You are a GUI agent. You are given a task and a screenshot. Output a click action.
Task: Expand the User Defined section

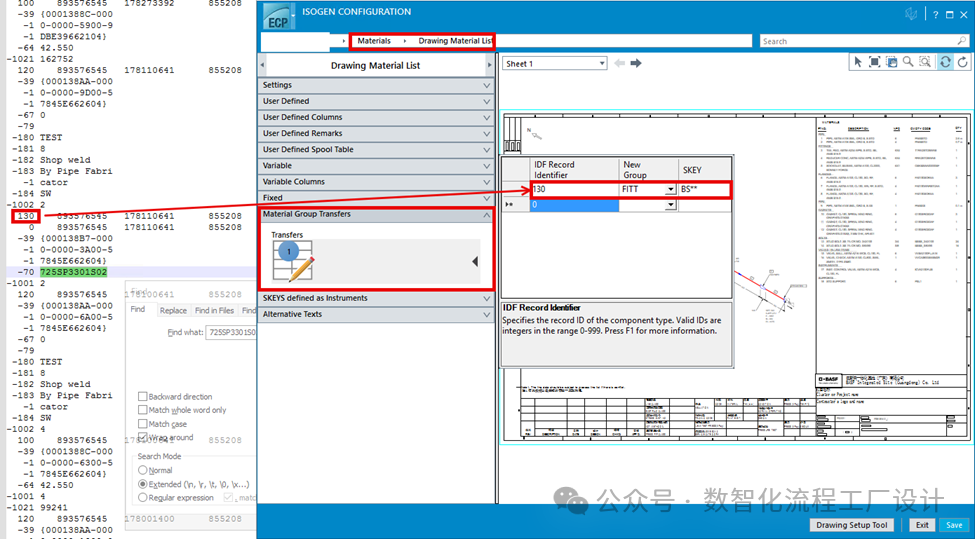tap(376, 101)
